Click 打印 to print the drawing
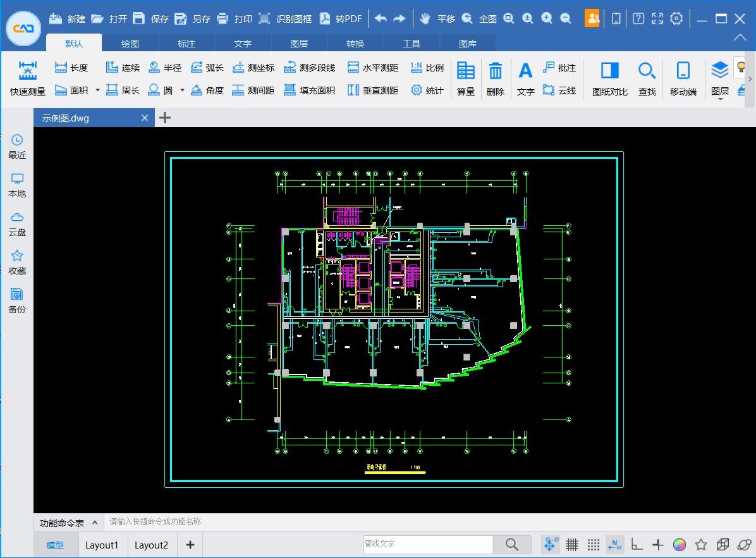Image resolution: width=756 pixels, height=558 pixels. tap(235, 19)
